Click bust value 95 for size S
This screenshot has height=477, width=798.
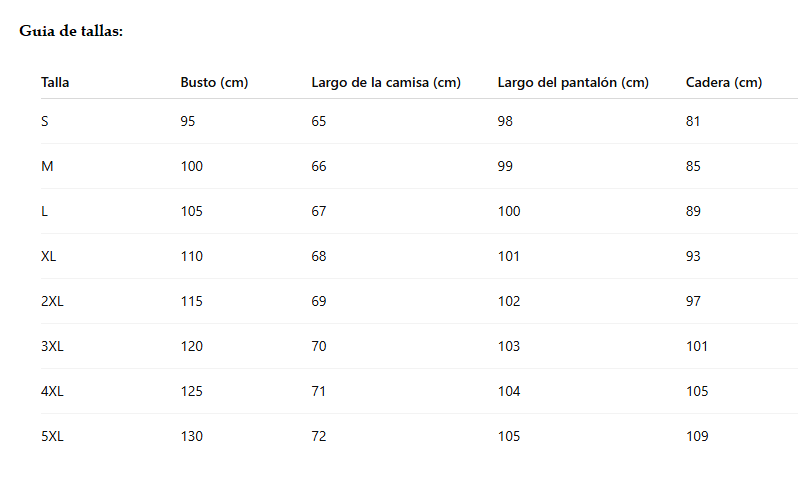(x=188, y=121)
